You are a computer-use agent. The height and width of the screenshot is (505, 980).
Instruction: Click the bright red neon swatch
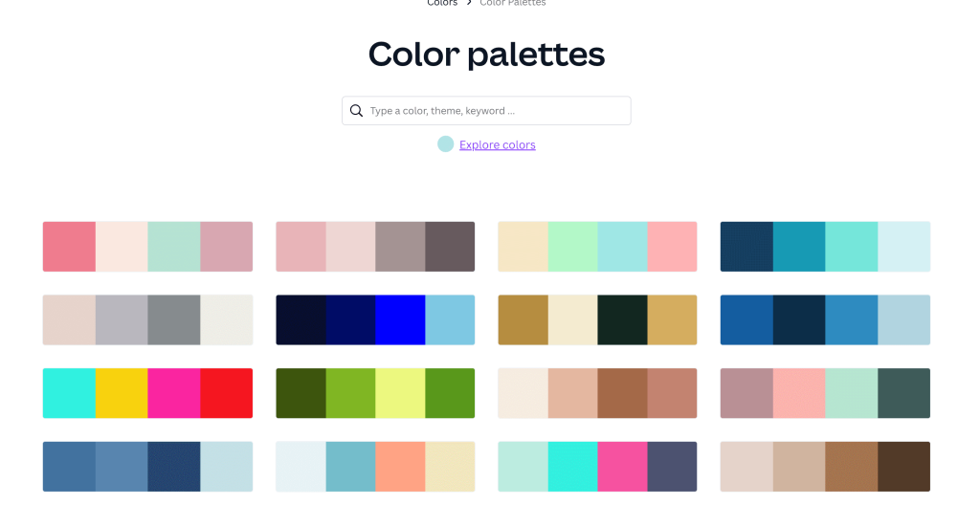(x=227, y=393)
